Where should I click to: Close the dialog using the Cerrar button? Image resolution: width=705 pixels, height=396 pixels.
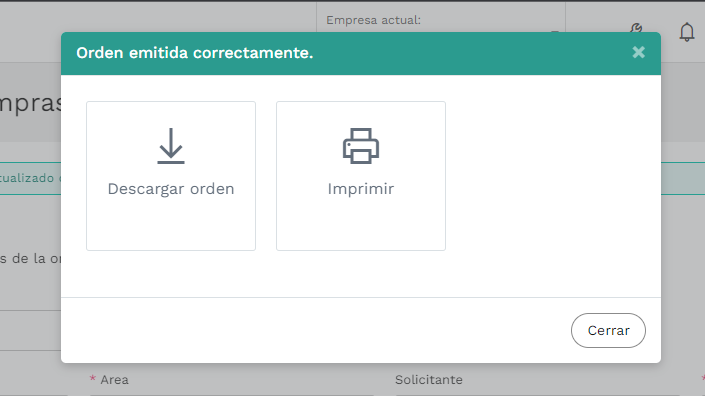(608, 330)
